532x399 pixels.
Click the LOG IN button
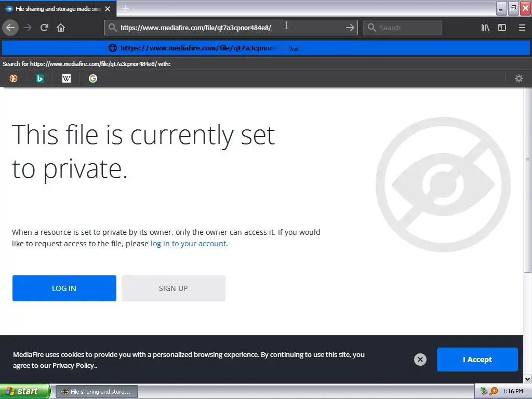[64, 288]
